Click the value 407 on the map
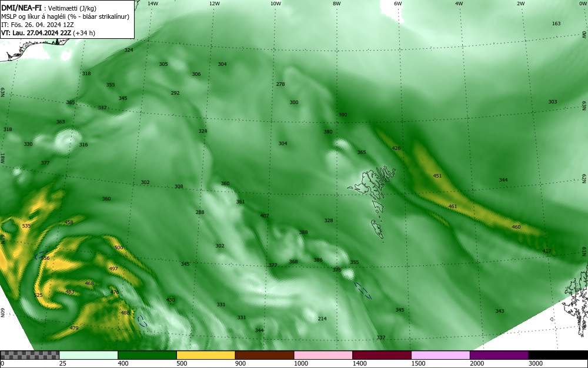Image resolution: width=588 pixels, height=368 pixels. 265,216
